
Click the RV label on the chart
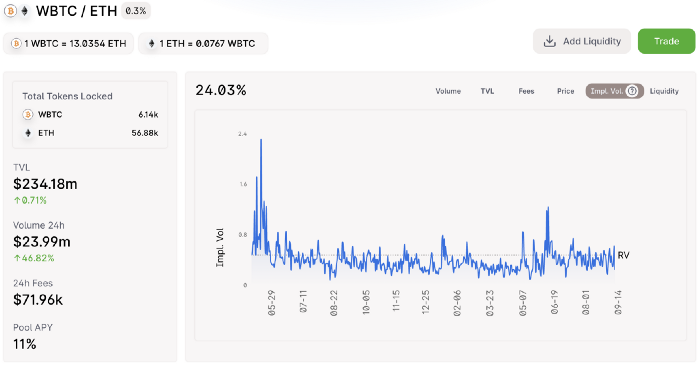(623, 255)
